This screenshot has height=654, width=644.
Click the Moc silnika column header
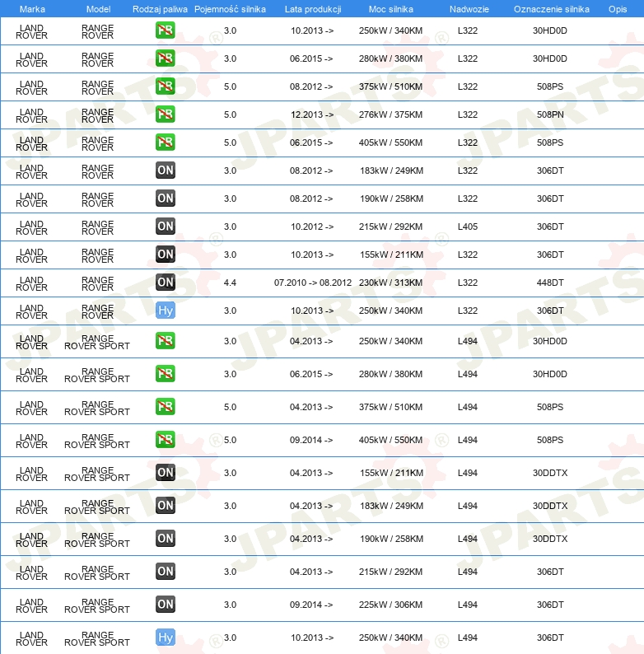[390, 9]
